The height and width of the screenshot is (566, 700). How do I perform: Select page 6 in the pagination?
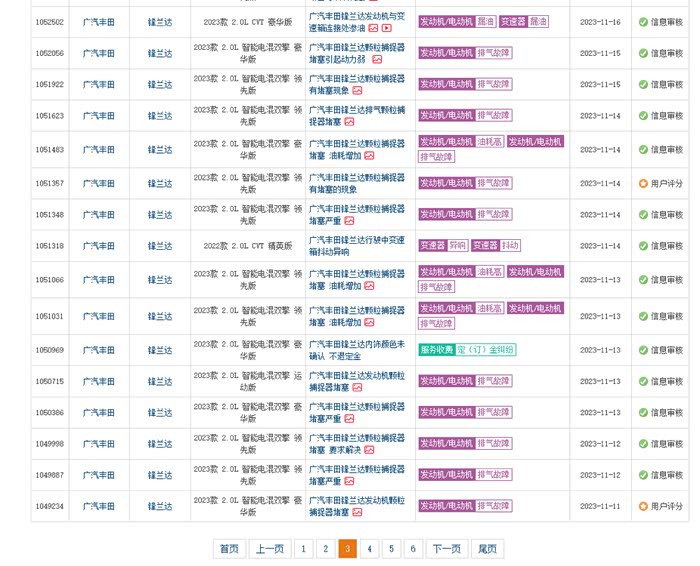coord(413,548)
